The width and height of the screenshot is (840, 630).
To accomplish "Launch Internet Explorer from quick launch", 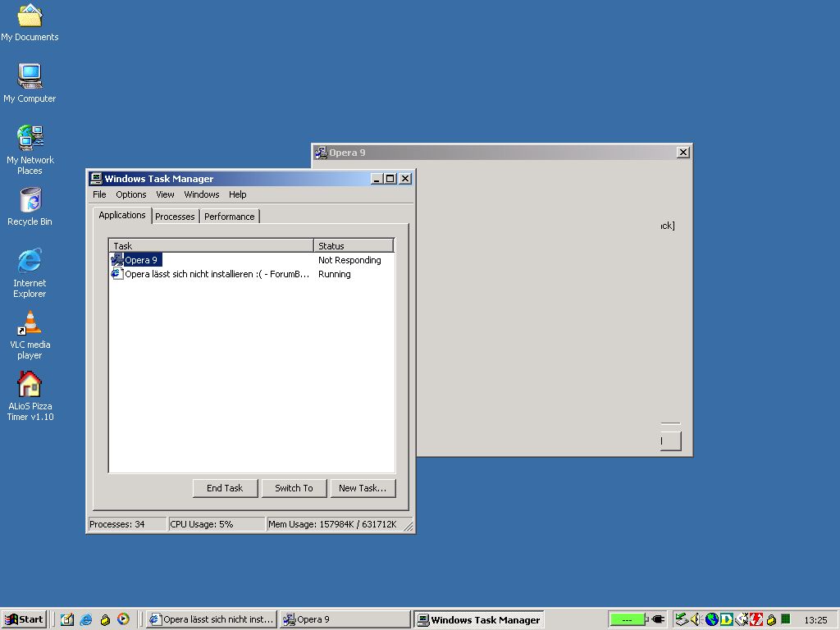I will pyautogui.click(x=85, y=619).
